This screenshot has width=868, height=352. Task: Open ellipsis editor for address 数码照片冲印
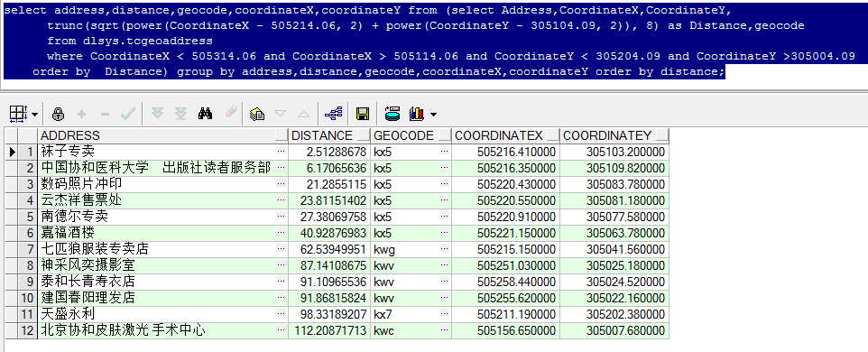pos(282,184)
